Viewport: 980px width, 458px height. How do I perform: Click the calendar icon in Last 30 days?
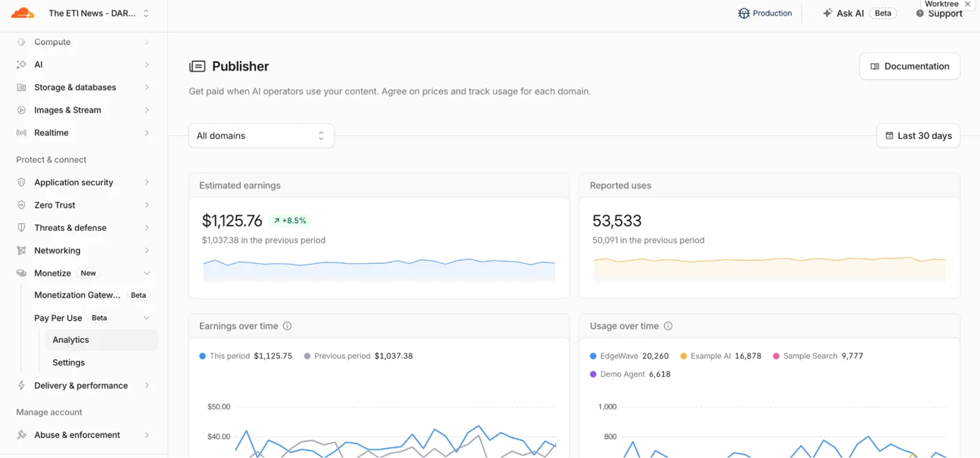(890, 136)
